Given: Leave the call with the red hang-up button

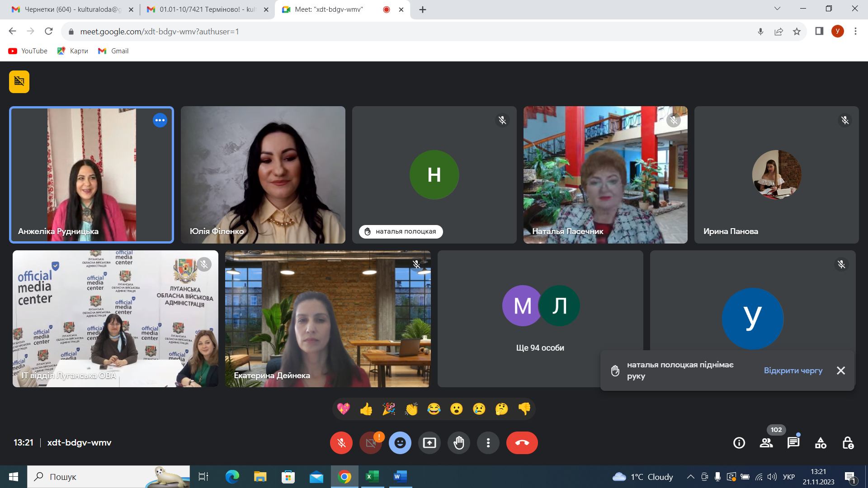Looking at the screenshot, I should coord(522,443).
